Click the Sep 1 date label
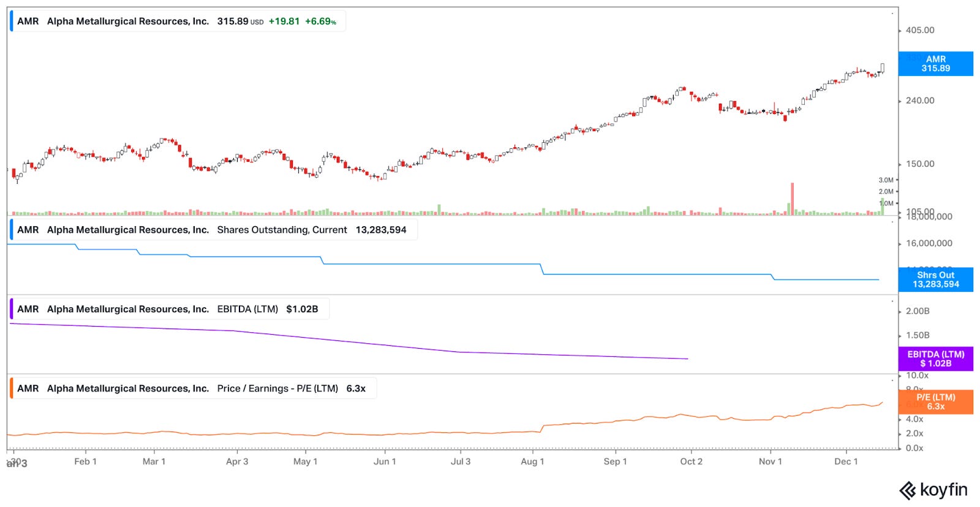Viewport: 980px width, 507px height. pyautogui.click(x=615, y=462)
